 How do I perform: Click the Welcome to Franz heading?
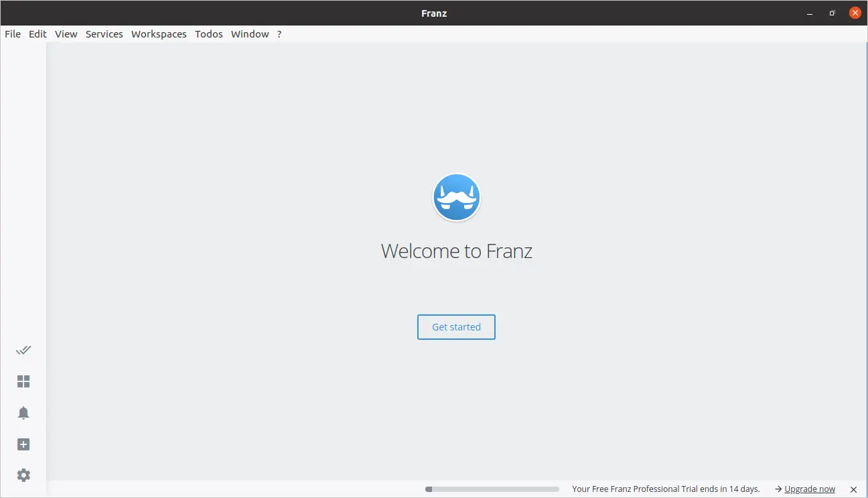coord(457,251)
